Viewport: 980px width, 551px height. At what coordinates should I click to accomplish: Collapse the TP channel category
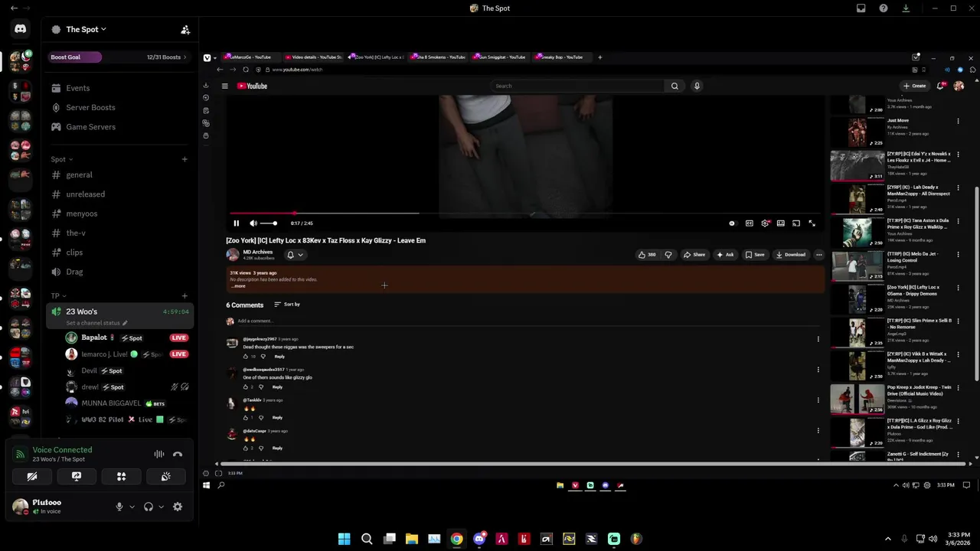[x=58, y=295]
